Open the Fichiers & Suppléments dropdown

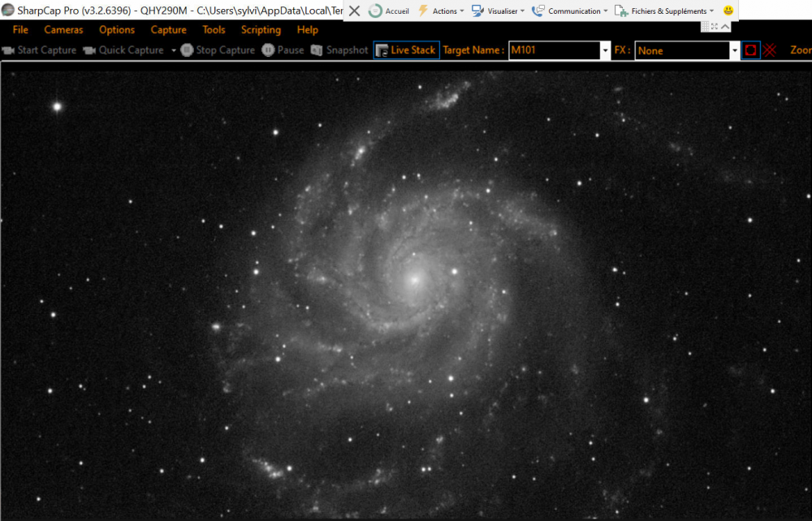[x=664, y=11]
